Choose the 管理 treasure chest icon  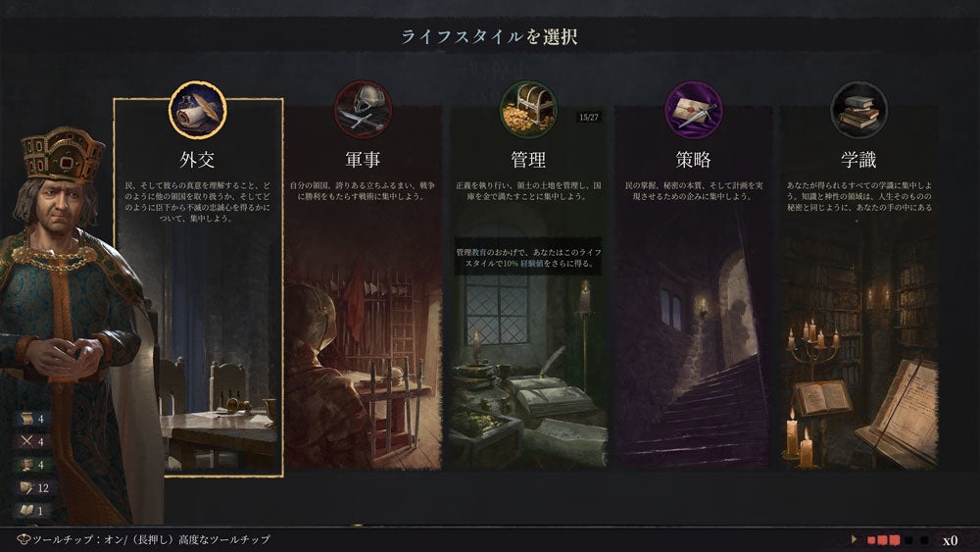coord(528,110)
